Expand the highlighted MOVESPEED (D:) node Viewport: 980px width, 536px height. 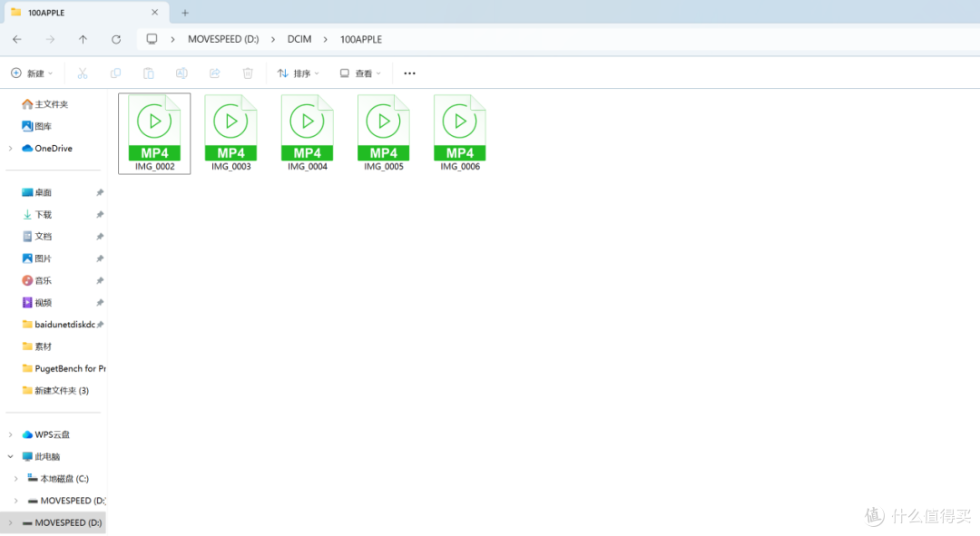[11, 522]
